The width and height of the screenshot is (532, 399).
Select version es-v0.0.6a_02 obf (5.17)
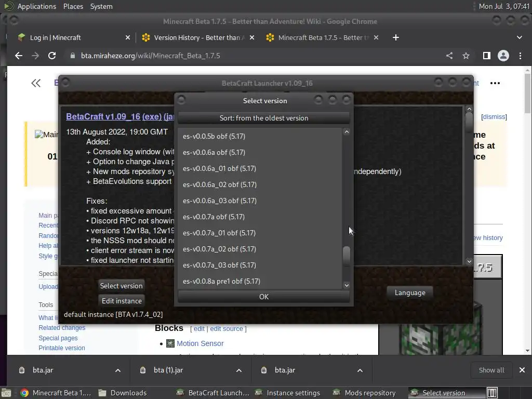click(x=260, y=184)
